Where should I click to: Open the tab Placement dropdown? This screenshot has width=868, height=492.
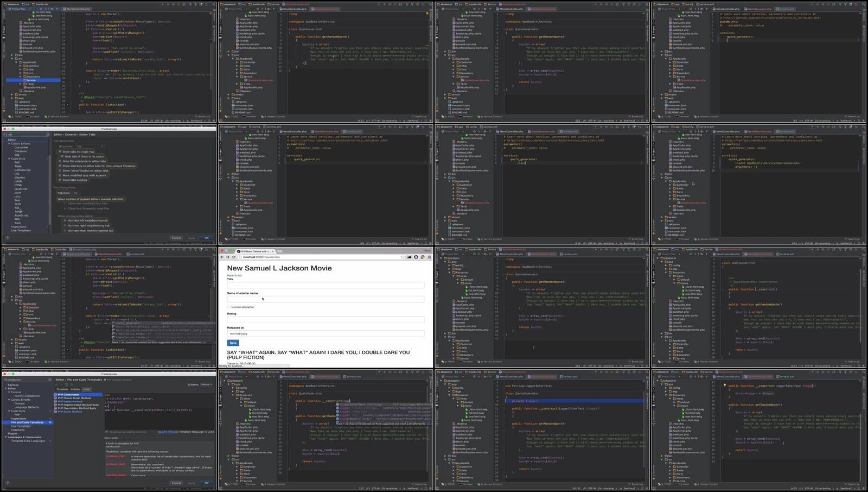(x=89, y=146)
